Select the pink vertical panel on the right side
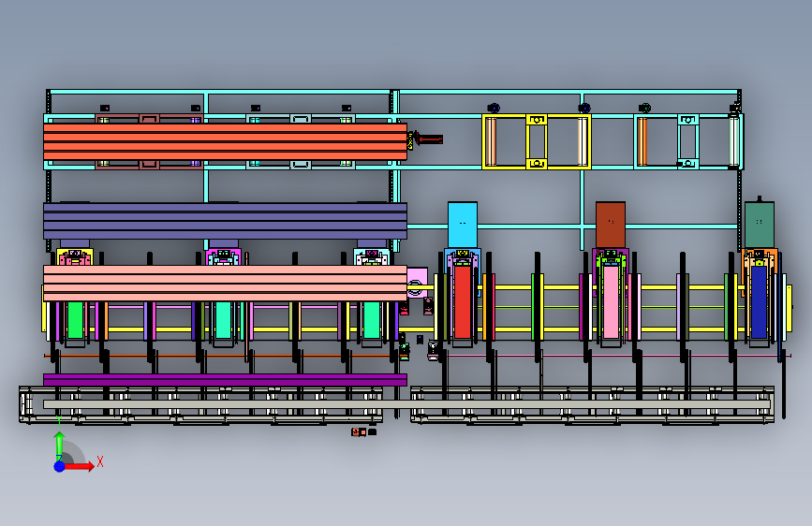The image size is (812, 526). click(x=611, y=302)
